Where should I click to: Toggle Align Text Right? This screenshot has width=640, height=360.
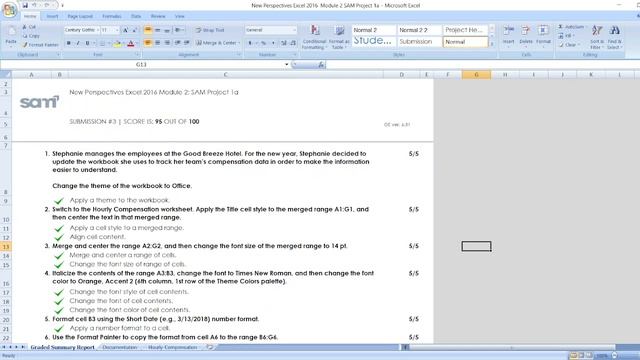(167, 43)
